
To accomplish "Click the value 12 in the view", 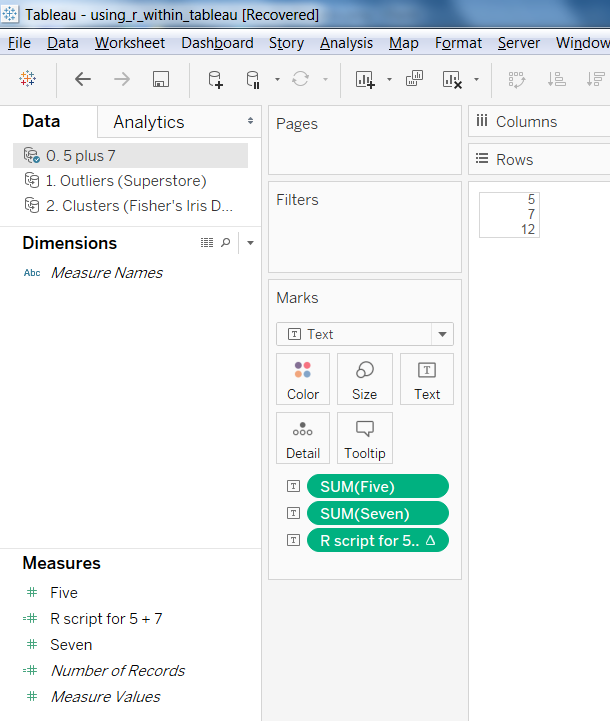I will [528, 229].
